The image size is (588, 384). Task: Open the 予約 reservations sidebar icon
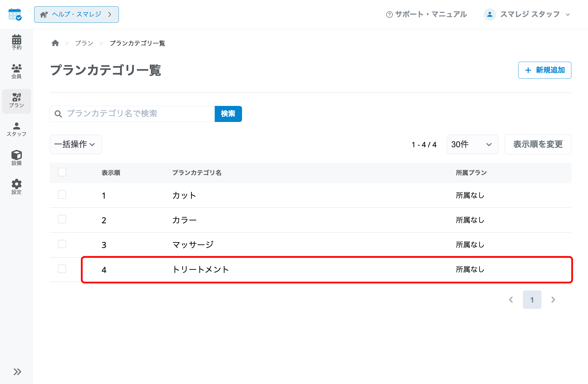(16, 42)
